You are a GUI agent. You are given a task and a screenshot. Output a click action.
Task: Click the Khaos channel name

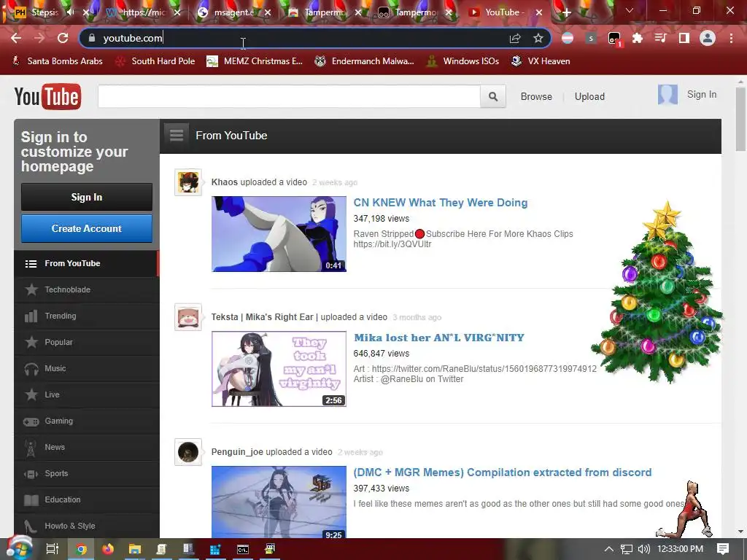225,182
